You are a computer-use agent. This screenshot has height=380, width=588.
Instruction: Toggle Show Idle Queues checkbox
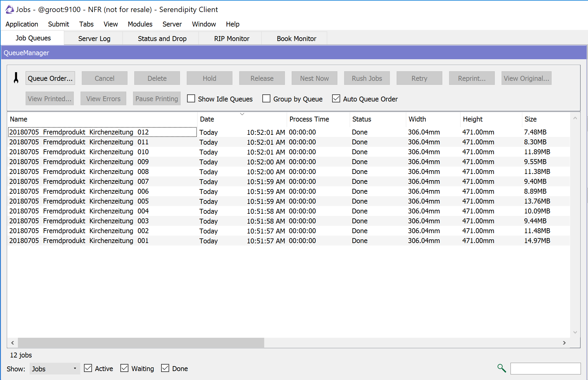click(191, 99)
